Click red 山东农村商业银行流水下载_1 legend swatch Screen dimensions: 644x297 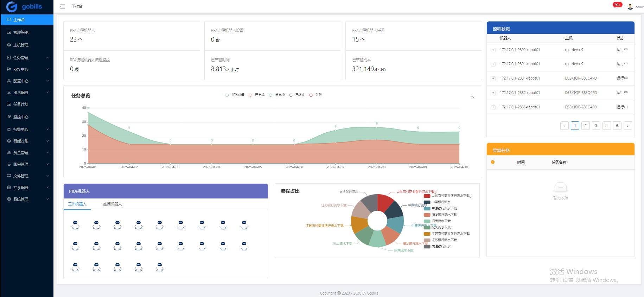click(x=427, y=196)
